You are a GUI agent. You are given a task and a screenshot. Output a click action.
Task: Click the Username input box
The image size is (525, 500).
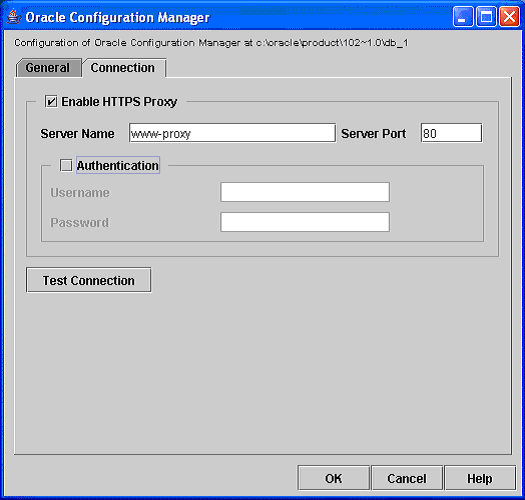(305, 192)
